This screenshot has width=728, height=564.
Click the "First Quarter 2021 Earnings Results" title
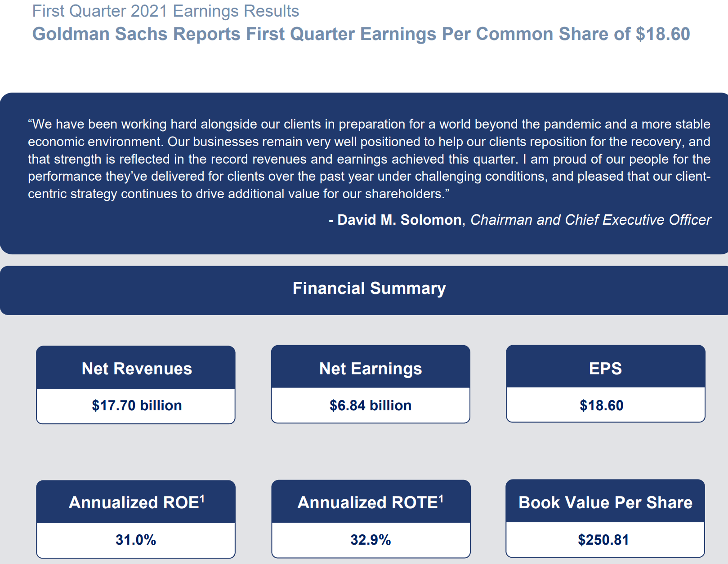pos(165,11)
